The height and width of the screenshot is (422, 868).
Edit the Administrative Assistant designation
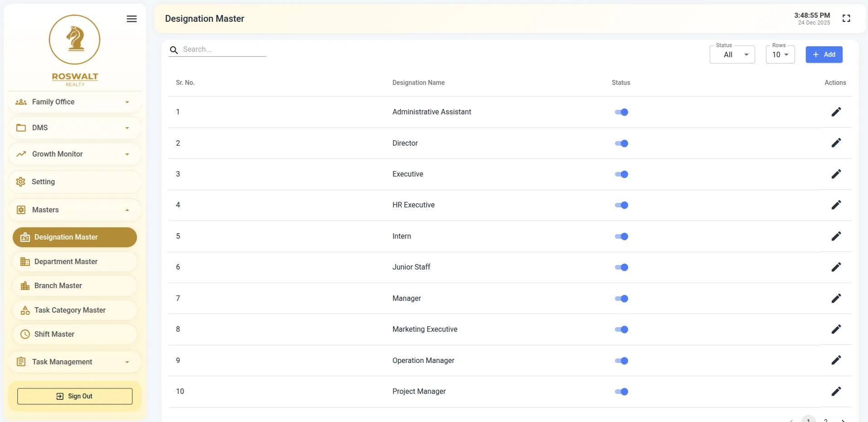(x=836, y=112)
